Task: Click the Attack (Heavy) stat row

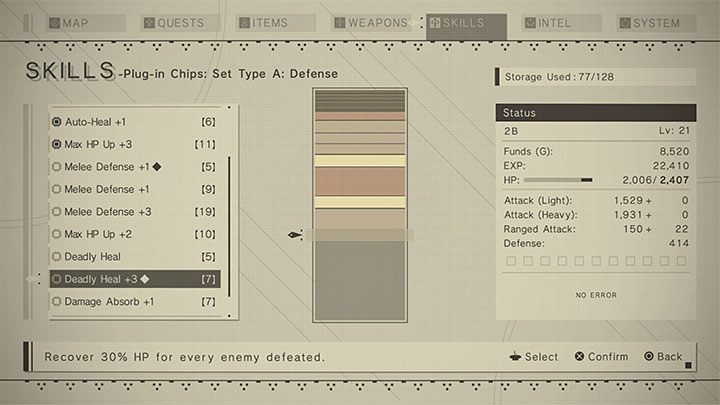Action: pos(596,215)
